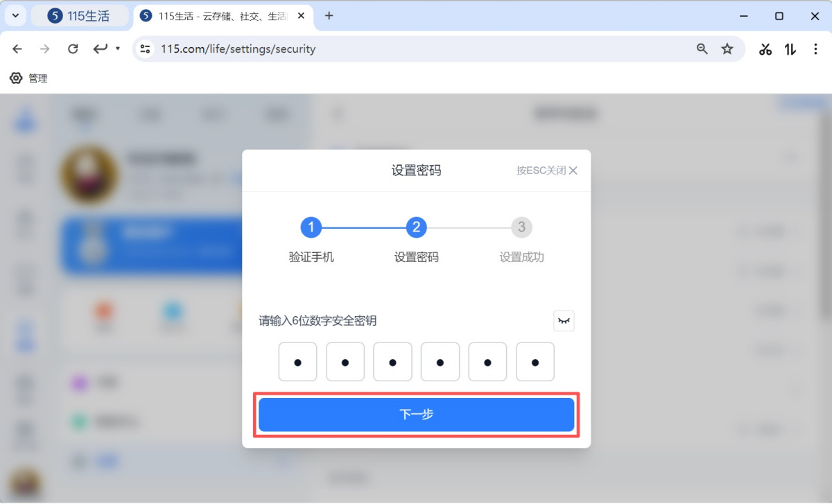Click the first security key digit box
Screen dimensions: 832x504
click(297, 362)
